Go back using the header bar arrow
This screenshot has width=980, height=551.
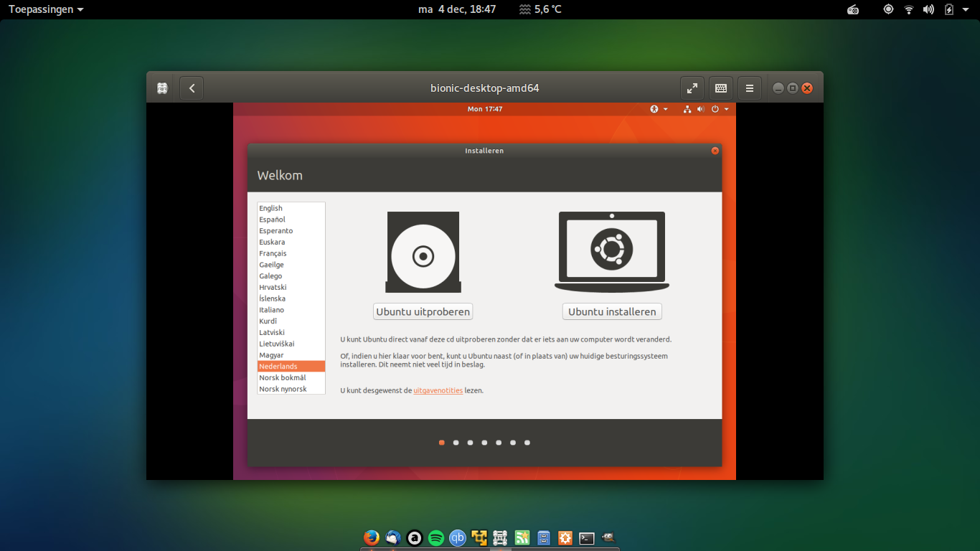[192, 88]
